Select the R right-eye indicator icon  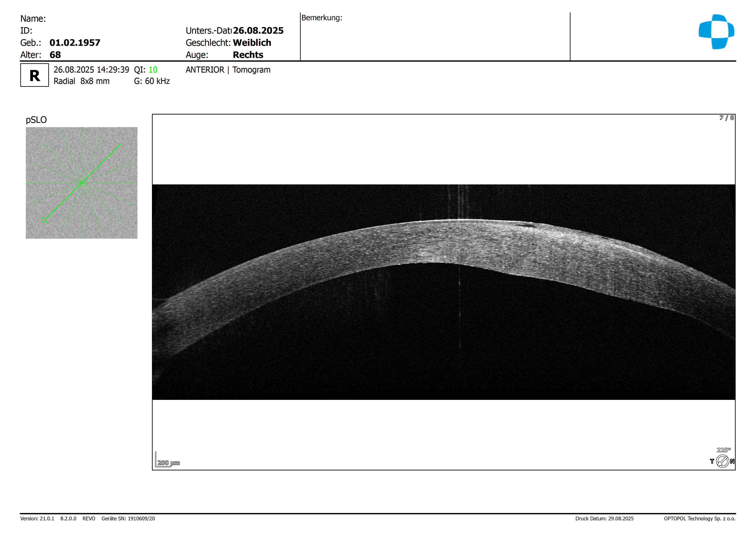[x=34, y=75]
